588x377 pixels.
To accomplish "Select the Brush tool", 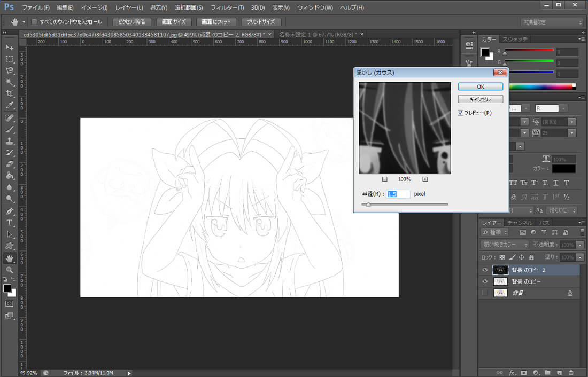I will pos(10,129).
